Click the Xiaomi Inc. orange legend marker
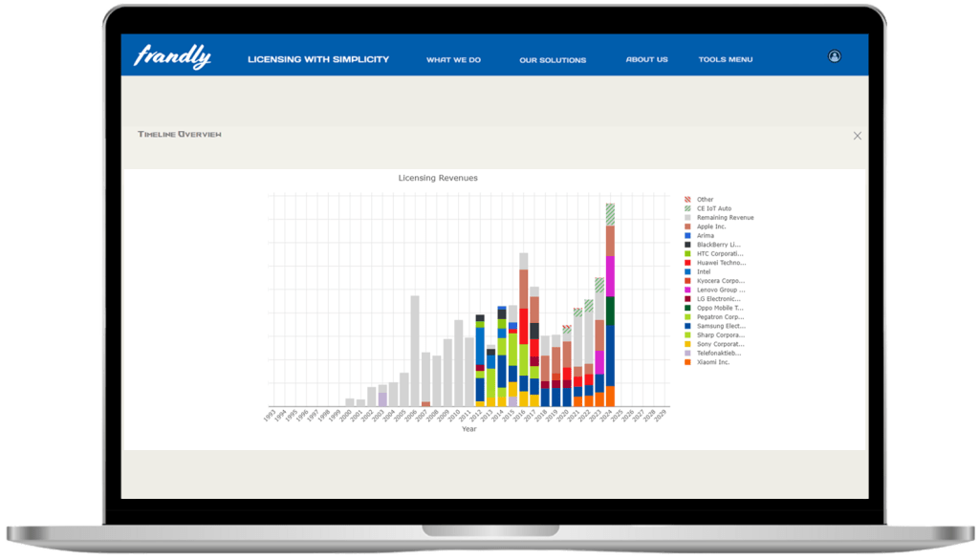 coord(687,362)
